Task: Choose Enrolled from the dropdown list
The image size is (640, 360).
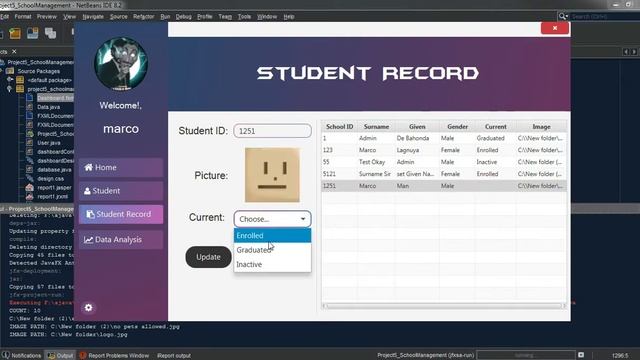Action: point(272,236)
